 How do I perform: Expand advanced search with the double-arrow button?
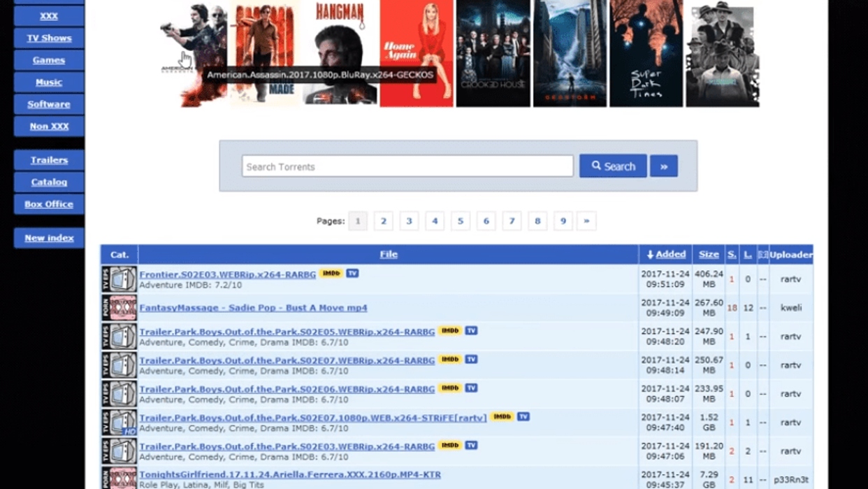[663, 166]
